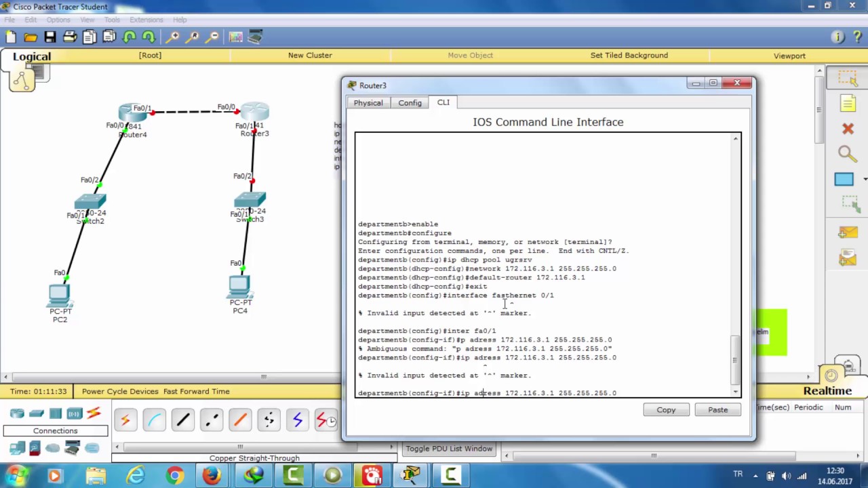Open the custom devices dialog icon

click(255, 37)
